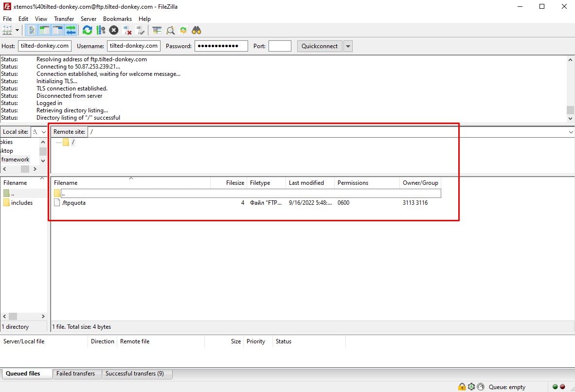Sort remote files by Permissions column
This screenshot has width=575, height=392.
pos(367,182)
